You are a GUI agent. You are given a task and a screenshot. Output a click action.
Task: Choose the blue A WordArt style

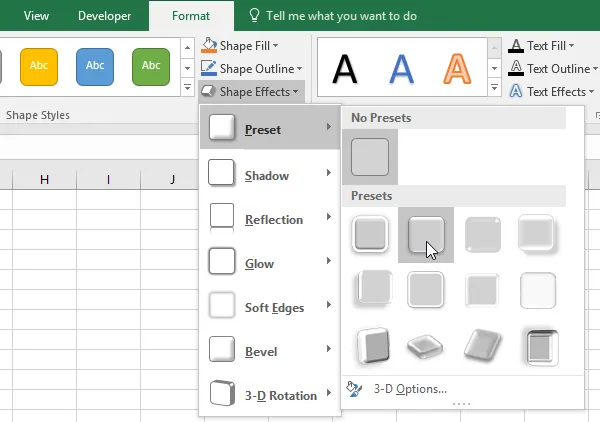401,69
